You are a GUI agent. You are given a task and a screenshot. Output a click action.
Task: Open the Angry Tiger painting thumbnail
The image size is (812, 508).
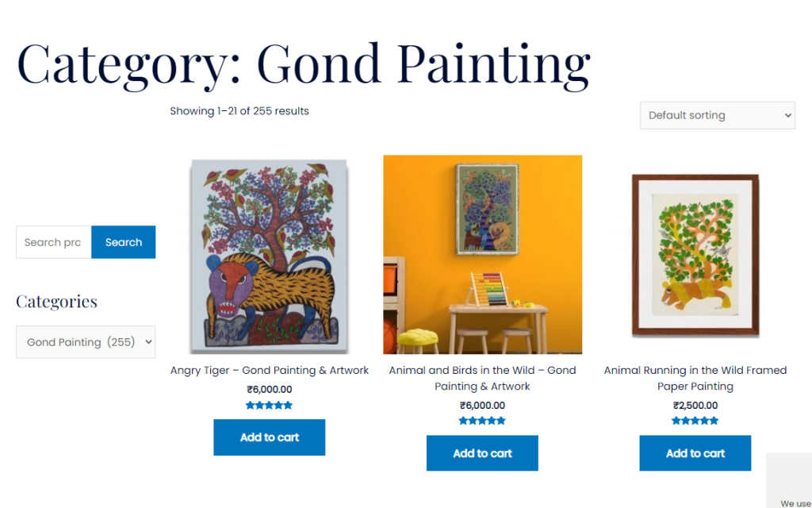(x=270, y=256)
